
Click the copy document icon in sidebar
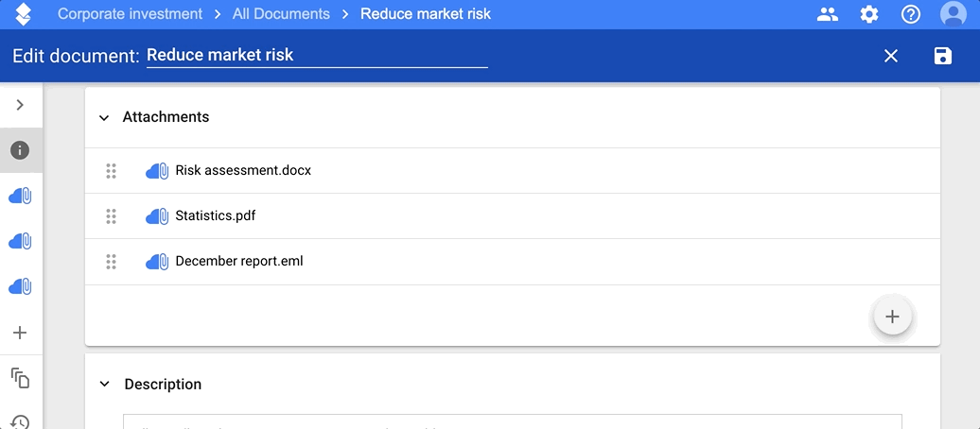[x=20, y=378]
